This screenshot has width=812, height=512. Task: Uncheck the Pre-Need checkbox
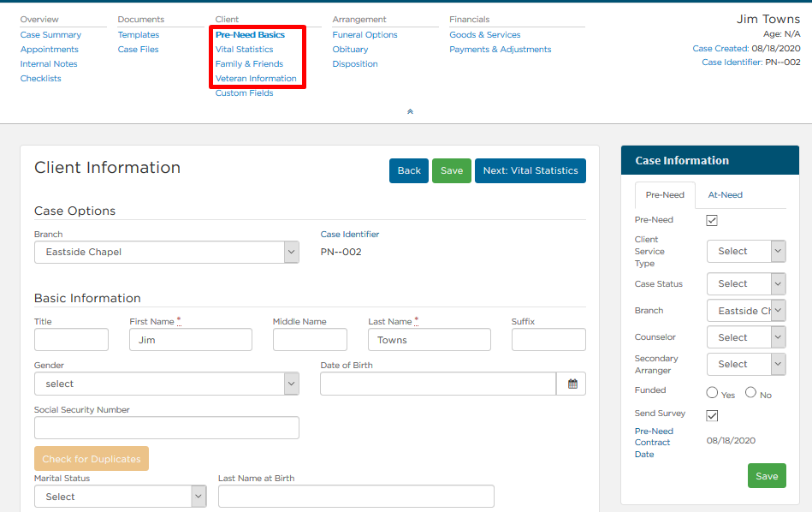712,220
